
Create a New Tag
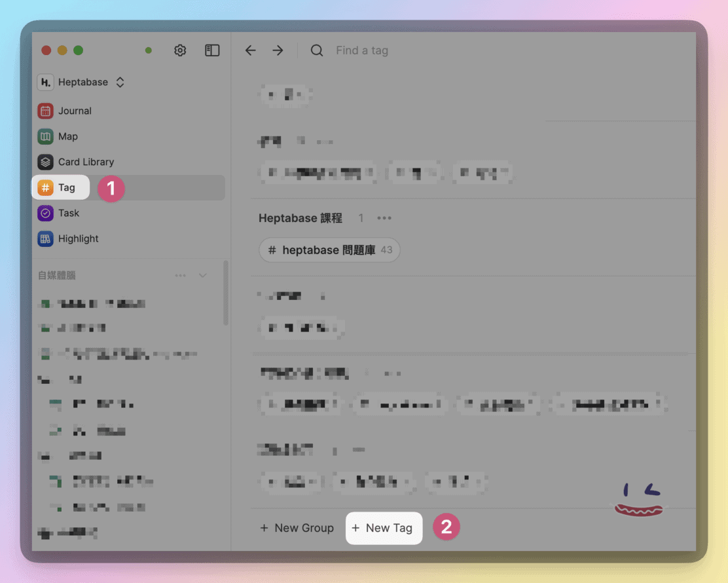tap(384, 528)
